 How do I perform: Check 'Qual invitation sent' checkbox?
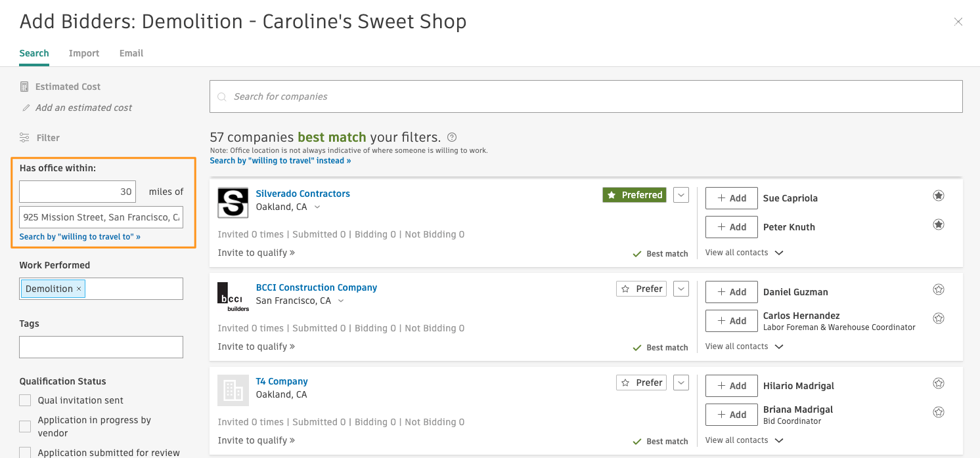tap(25, 400)
